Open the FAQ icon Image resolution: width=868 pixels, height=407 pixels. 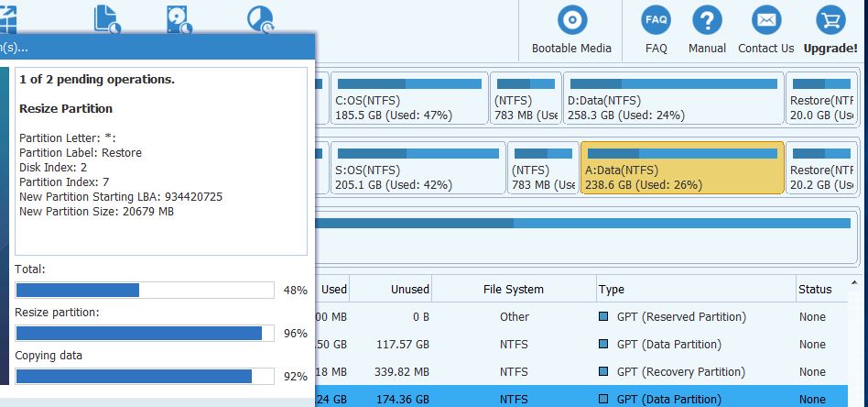[x=656, y=20]
